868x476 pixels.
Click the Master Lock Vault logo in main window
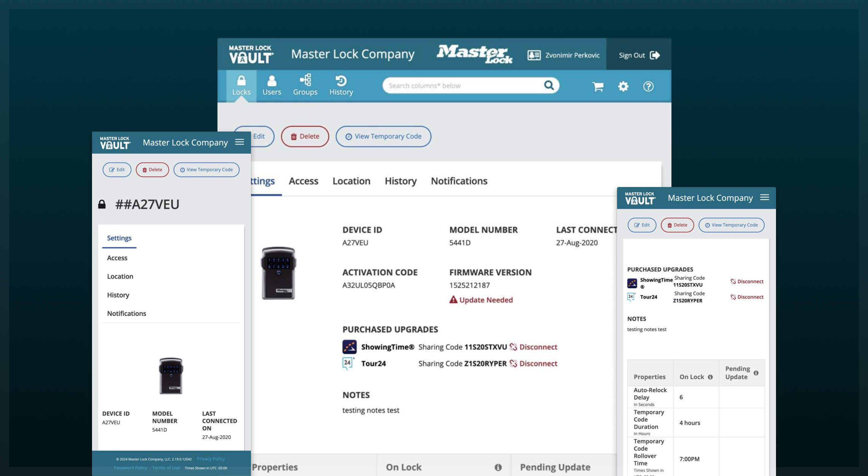(x=251, y=54)
